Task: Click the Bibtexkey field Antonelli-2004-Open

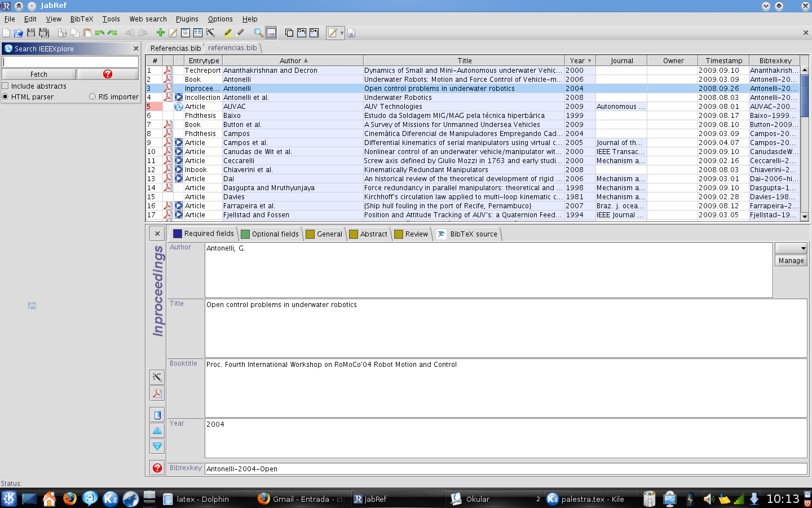Action: (x=506, y=468)
